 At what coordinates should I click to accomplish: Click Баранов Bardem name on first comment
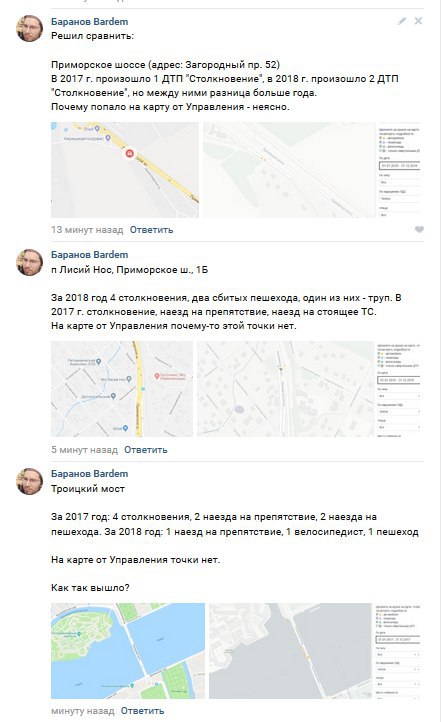(89, 22)
